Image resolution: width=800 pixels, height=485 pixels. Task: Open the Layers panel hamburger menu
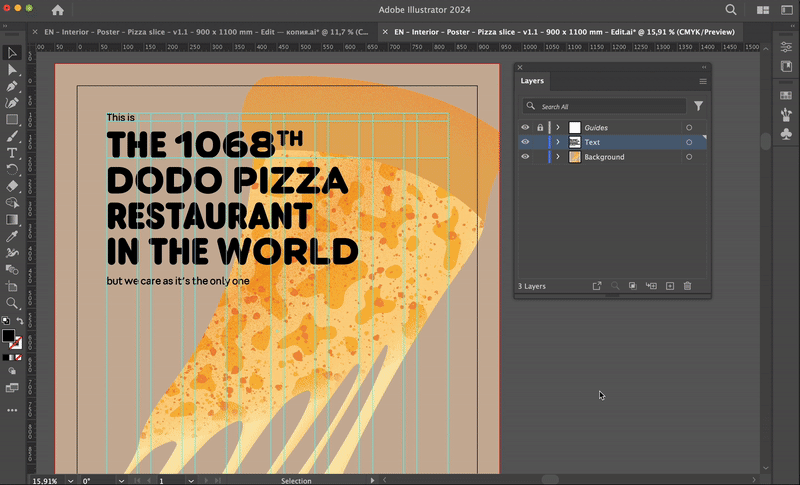coord(703,82)
